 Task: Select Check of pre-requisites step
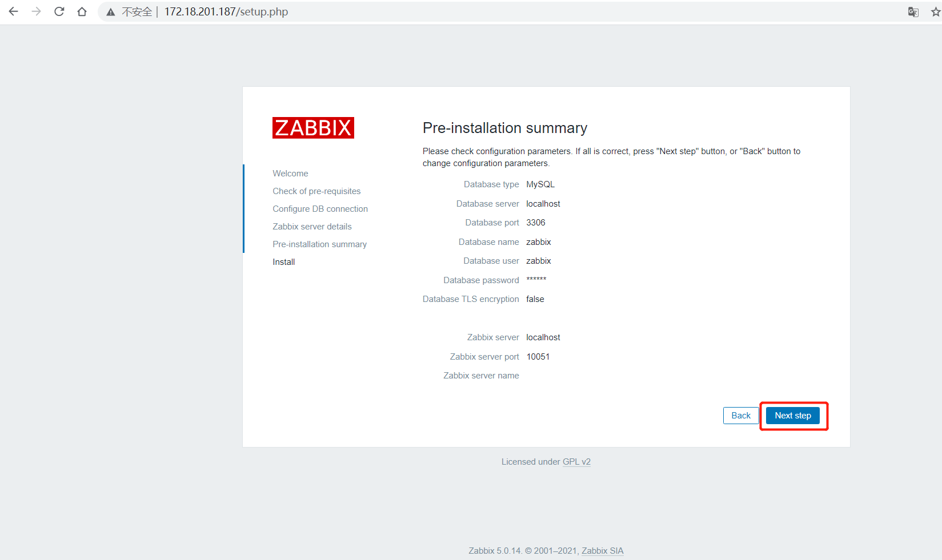point(316,191)
